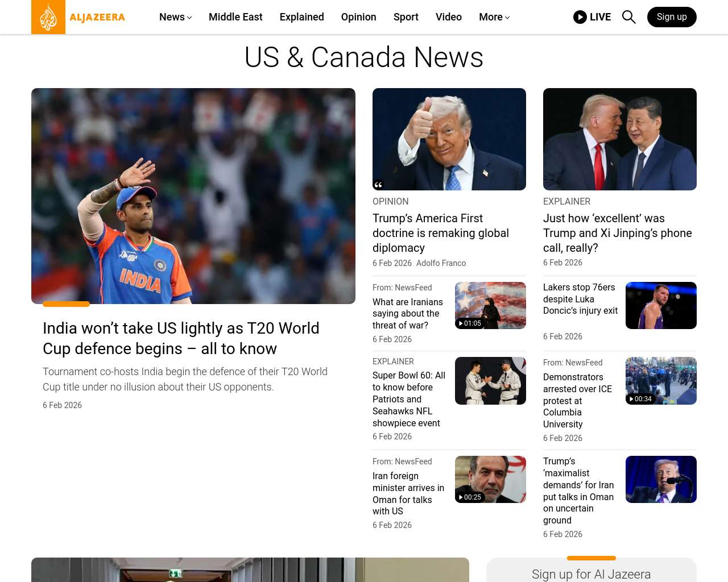Open the Opinion section

point(359,17)
